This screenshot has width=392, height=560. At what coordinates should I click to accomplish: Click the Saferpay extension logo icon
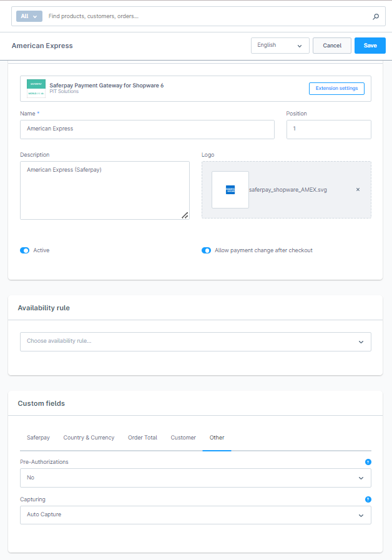pyautogui.click(x=36, y=89)
